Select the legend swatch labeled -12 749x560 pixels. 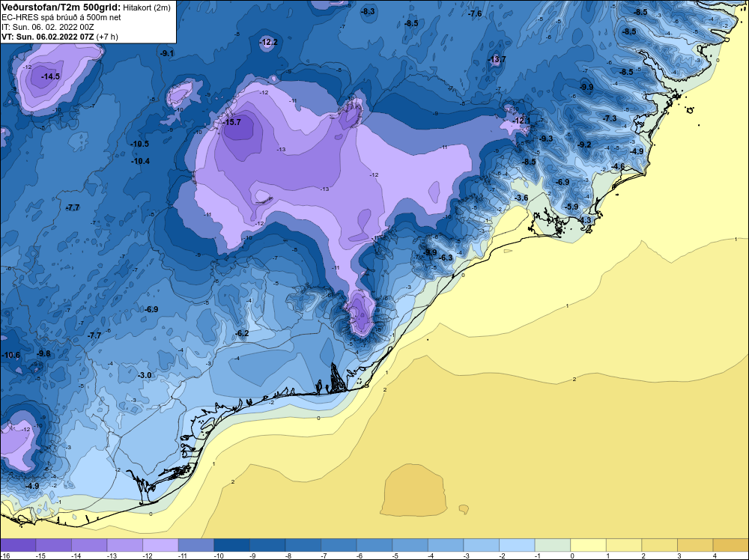coord(160,545)
